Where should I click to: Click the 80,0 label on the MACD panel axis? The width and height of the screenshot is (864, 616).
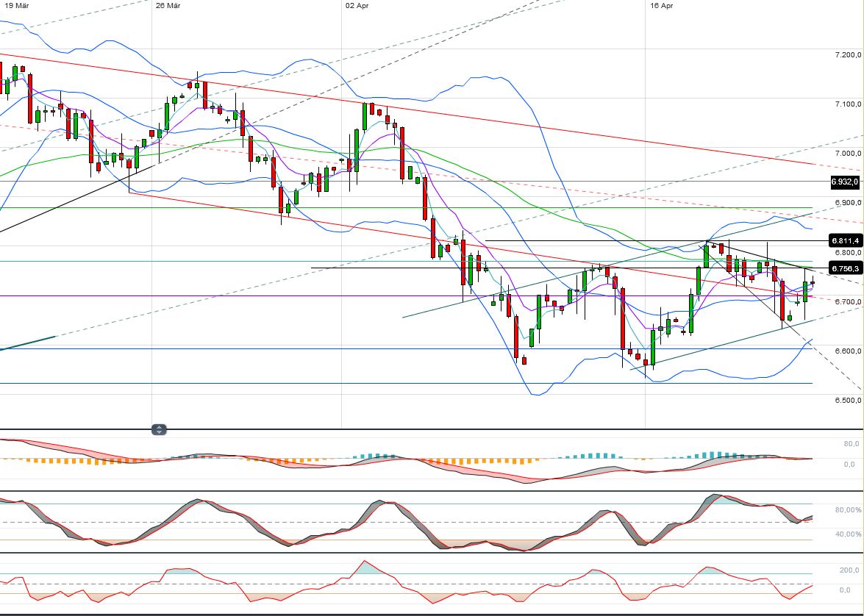tap(851, 444)
